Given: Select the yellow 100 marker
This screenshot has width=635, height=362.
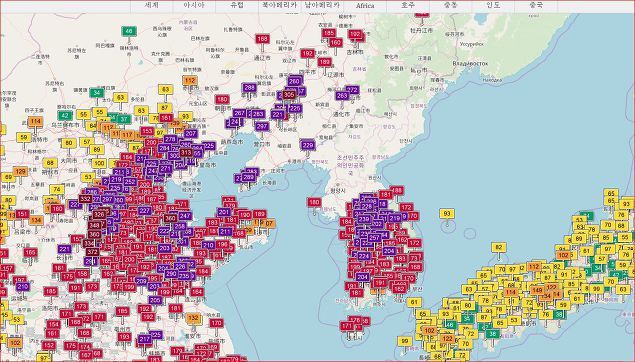Looking at the screenshot, I should (99, 163).
